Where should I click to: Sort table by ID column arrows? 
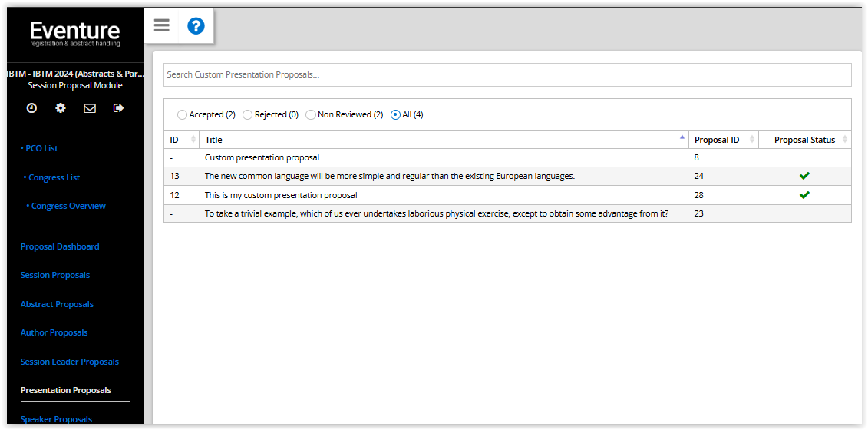click(x=193, y=140)
